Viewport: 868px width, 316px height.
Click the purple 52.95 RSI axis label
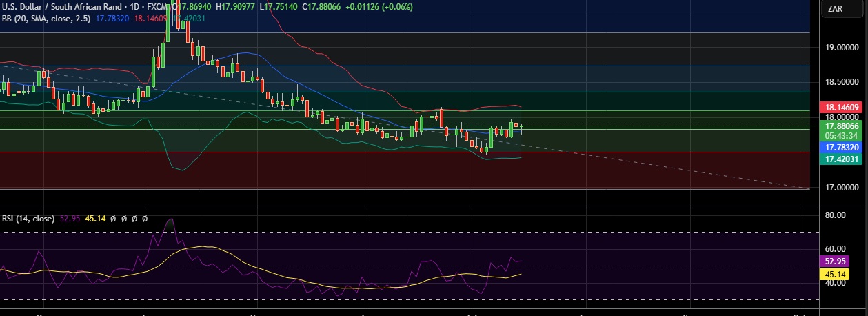pyautogui.click(x=834, y=262)
